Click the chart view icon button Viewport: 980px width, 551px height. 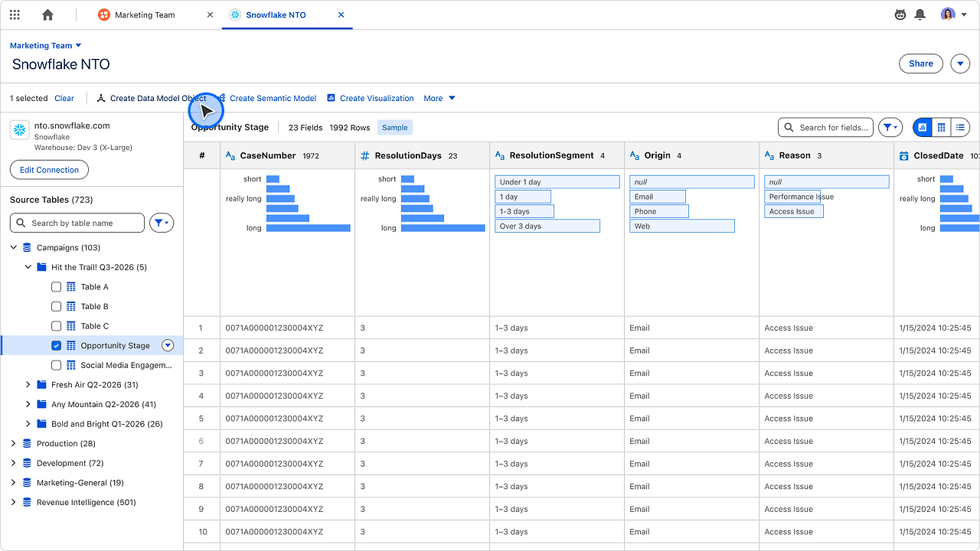[923, 128]
